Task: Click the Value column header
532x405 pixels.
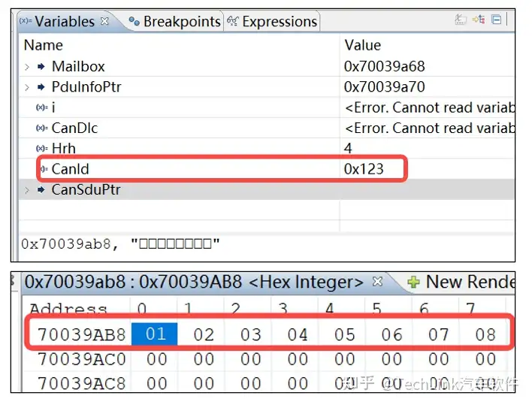Action: coord(362,46)
